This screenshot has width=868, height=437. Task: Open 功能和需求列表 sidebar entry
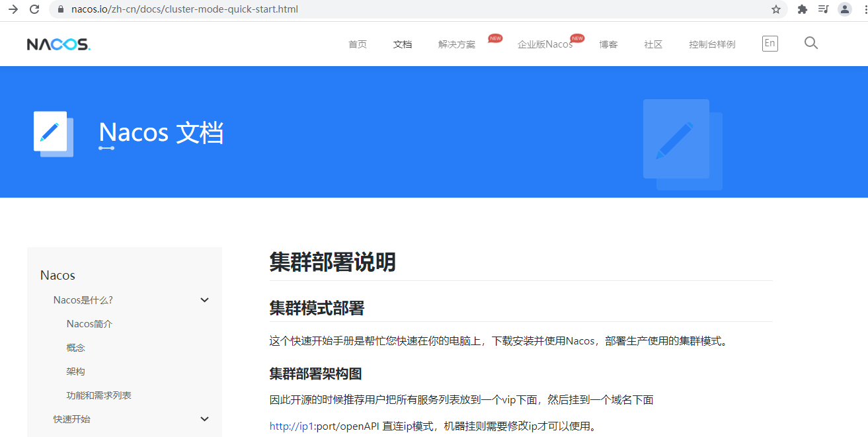pyautogui.click(x=99, y=395)
